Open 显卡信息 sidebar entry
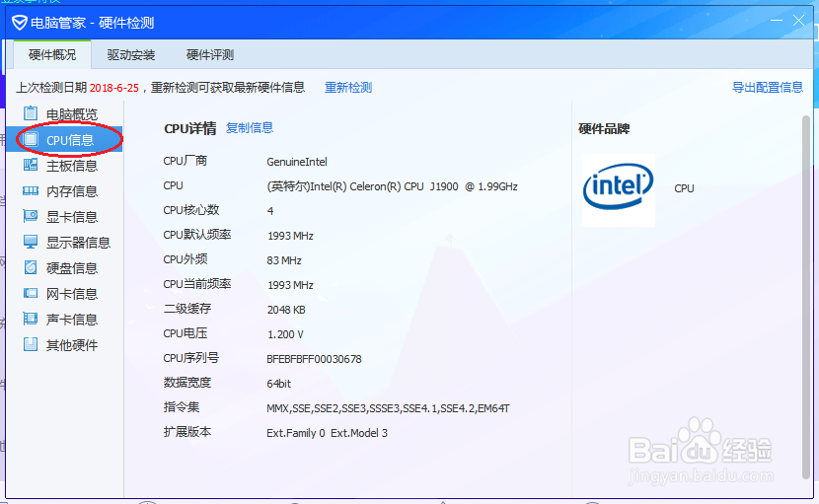 point(64,217)
